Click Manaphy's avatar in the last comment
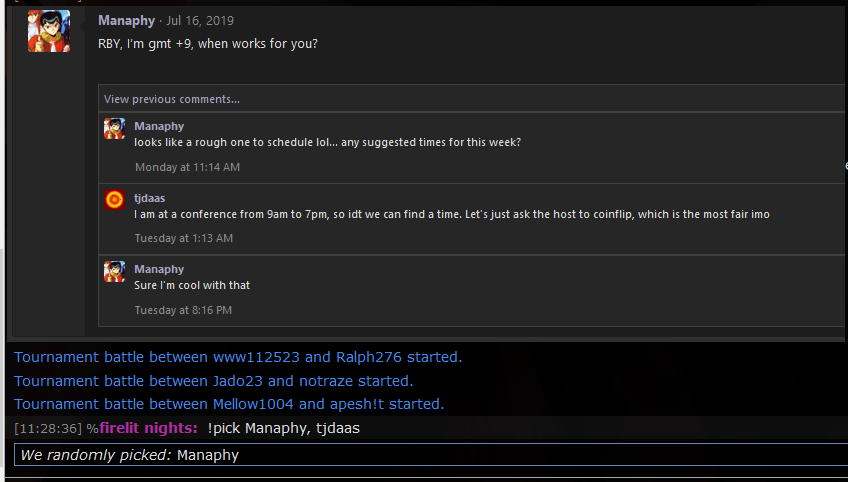Image resolution: width=848 pixels, height=482 pixels. tap(115, 272)
